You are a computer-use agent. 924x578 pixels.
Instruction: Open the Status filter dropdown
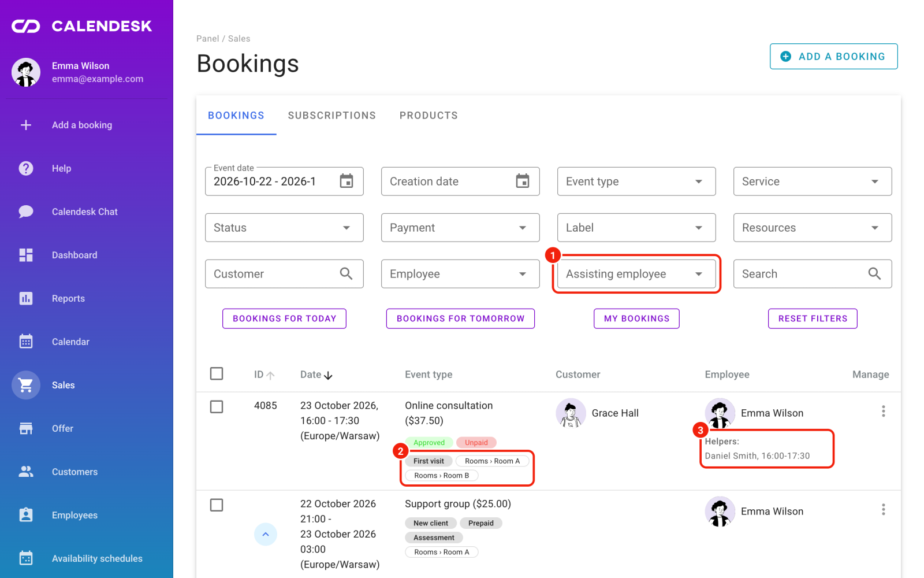[x=284, y=228]
